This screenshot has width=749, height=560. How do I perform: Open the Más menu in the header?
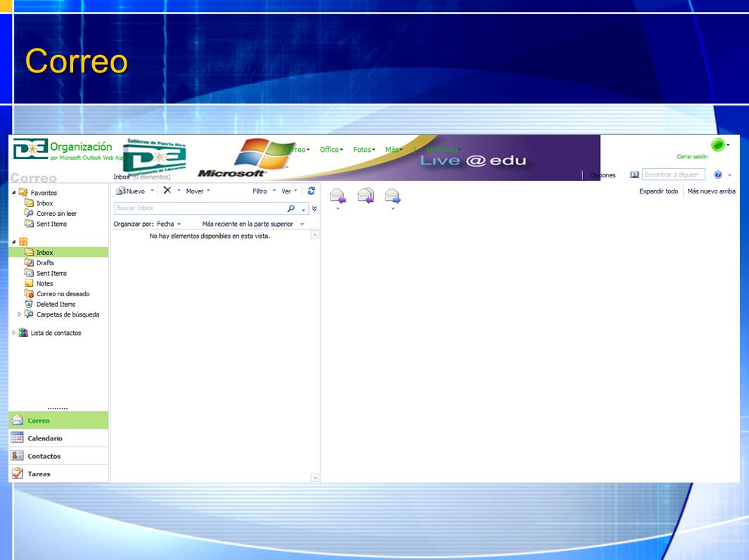pyautogui.click(x=394, y=150)
